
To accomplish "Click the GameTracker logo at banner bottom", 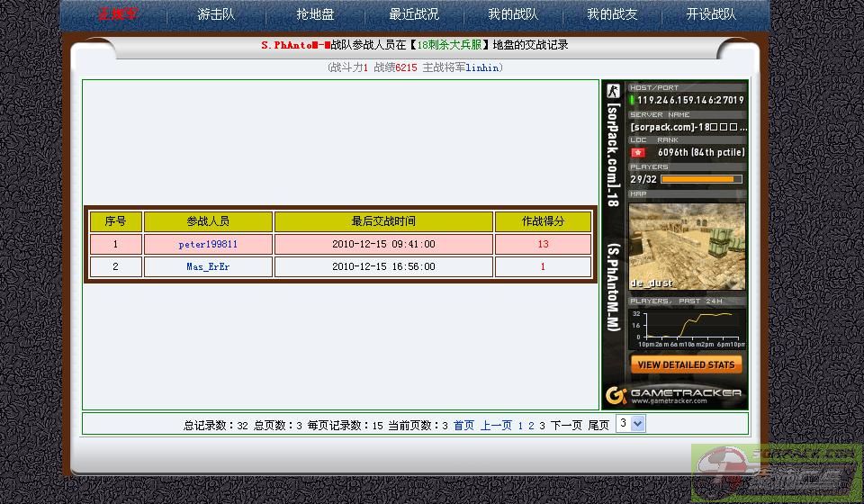I will 674,394.
